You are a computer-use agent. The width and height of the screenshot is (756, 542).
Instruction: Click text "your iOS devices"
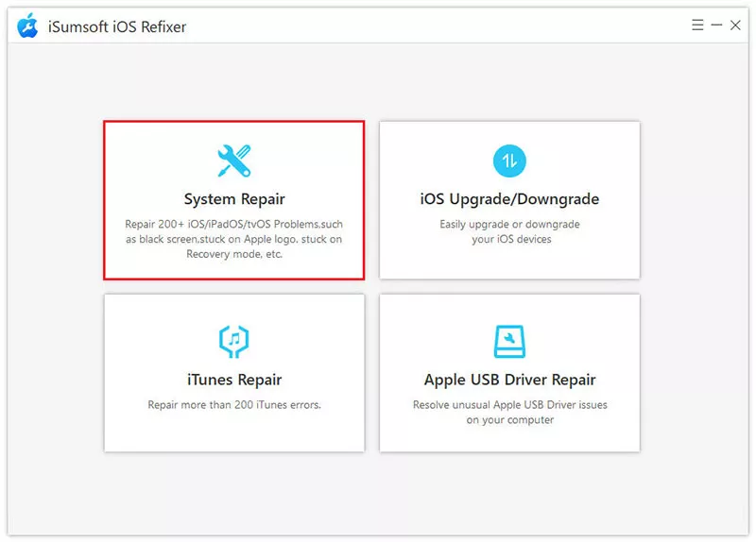coord(511,240)
